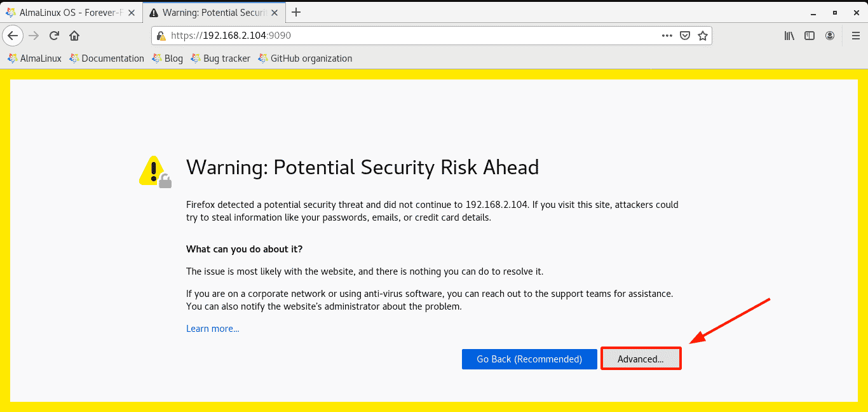Image resolution: width=868 pixels, height=412 pixels.
Task: Open page actions three-dot menu
Action: [x=667, y=36]
